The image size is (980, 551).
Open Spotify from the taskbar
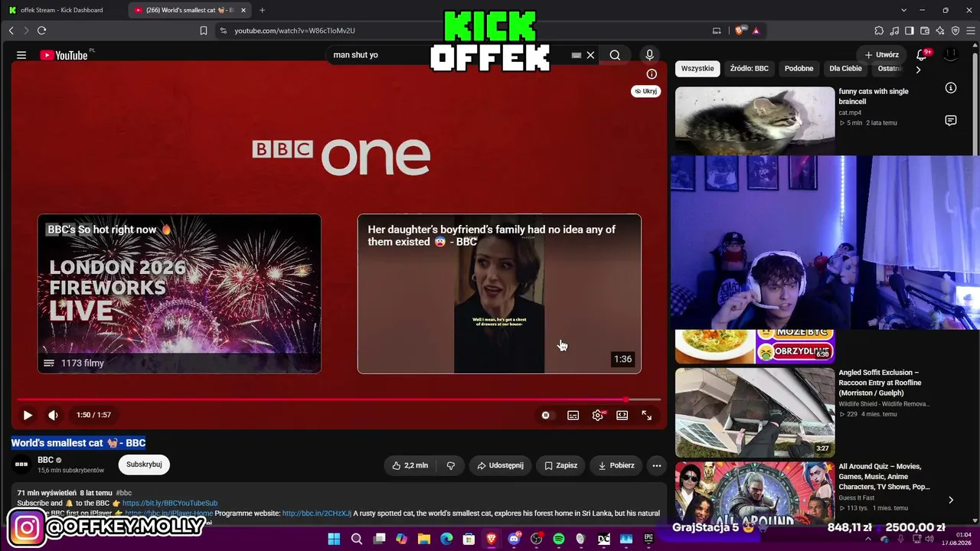click(558, 540)
